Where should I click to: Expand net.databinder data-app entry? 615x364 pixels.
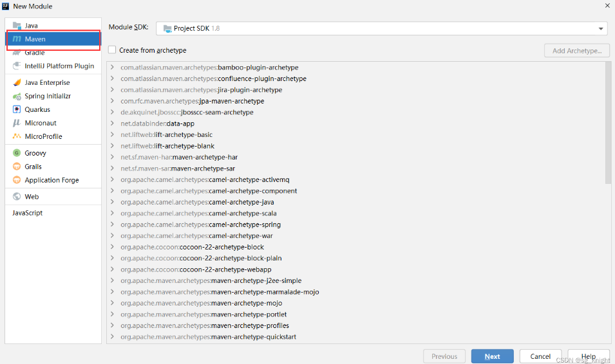[x=112, y=123]
